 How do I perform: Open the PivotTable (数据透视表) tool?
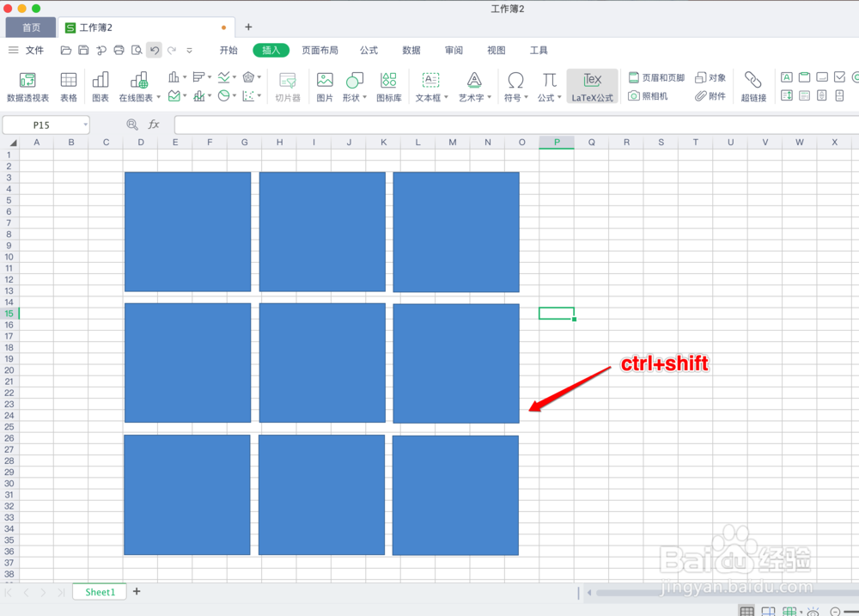click(28, 87)
